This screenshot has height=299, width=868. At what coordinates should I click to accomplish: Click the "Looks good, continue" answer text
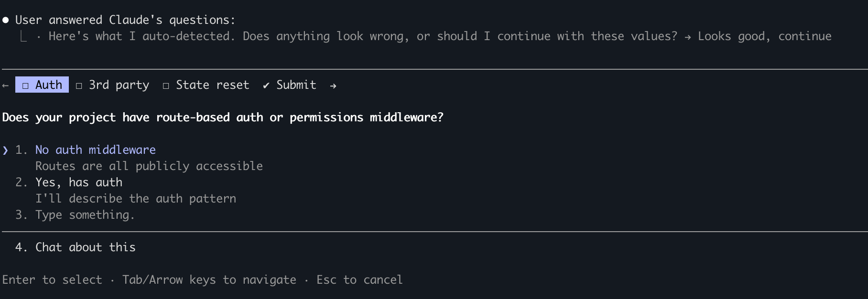click(x=764, y=36)
